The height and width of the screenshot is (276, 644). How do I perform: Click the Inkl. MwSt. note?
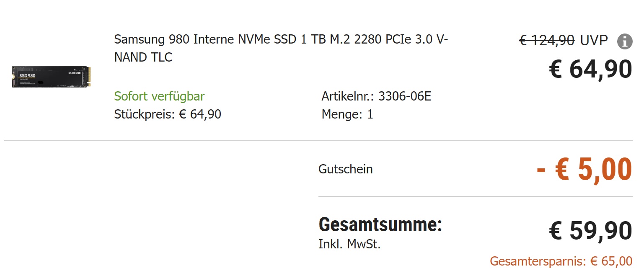click(349, 244)
